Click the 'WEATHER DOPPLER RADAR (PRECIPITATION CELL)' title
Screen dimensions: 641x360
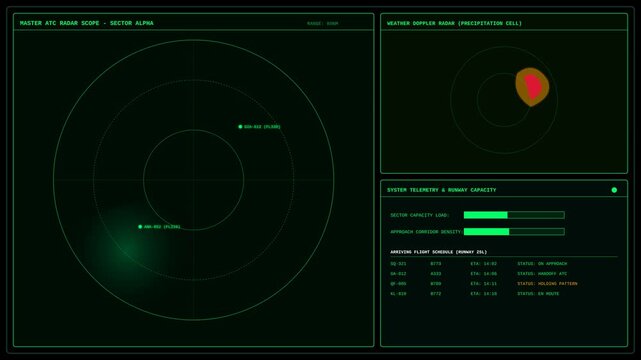click(x=454, y=23)
